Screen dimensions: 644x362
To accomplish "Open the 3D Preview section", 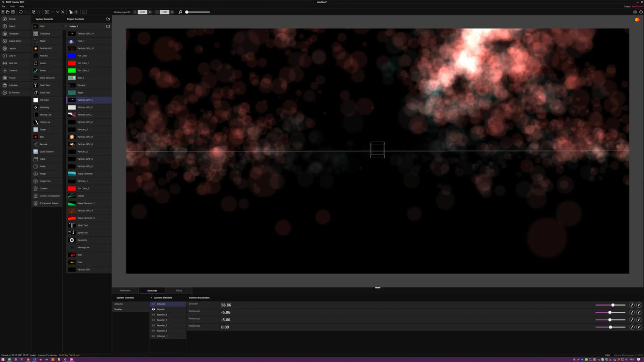I will point(13,93).
